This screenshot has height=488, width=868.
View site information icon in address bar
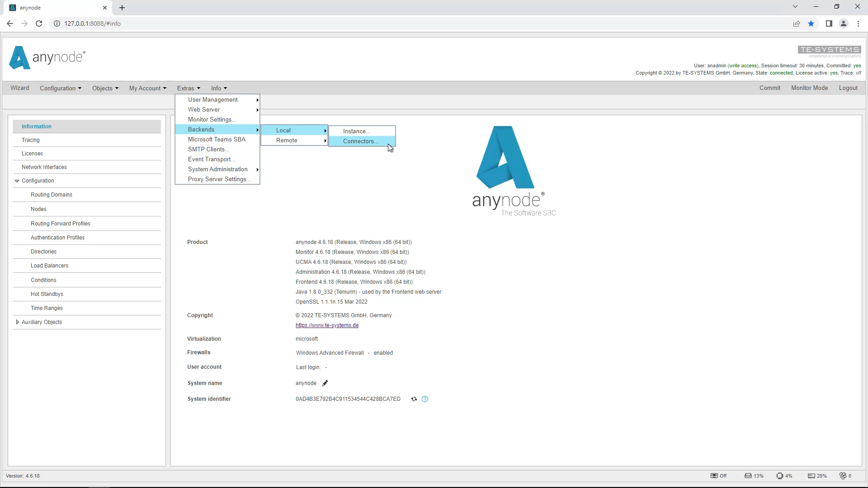pos(57,23)
